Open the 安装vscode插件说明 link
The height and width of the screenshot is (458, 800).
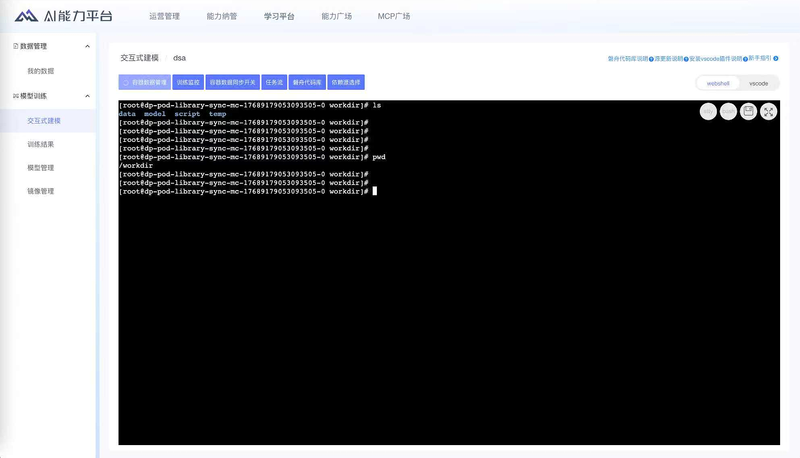(715, 59)
